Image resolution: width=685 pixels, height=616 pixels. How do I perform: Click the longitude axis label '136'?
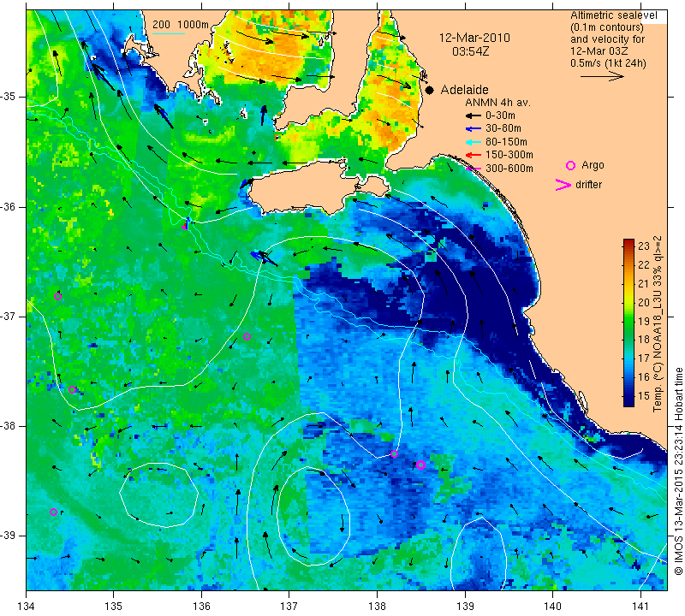coord(202,606)
